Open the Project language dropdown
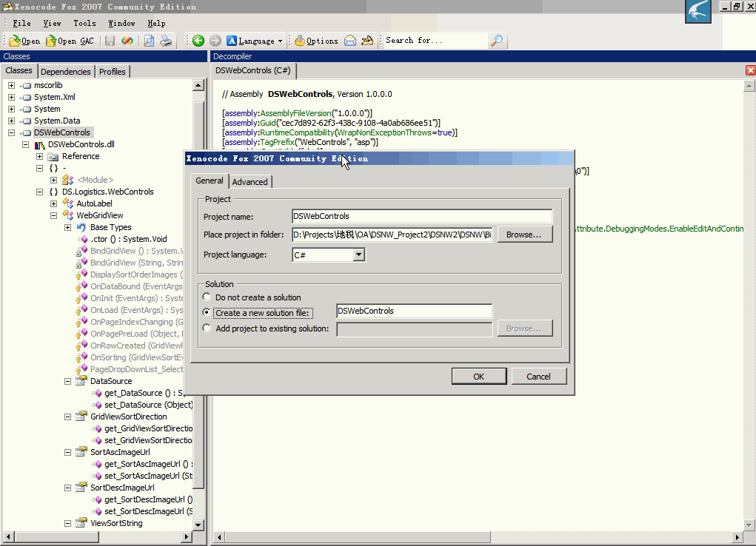756x546 pixels. pos(358,255)
